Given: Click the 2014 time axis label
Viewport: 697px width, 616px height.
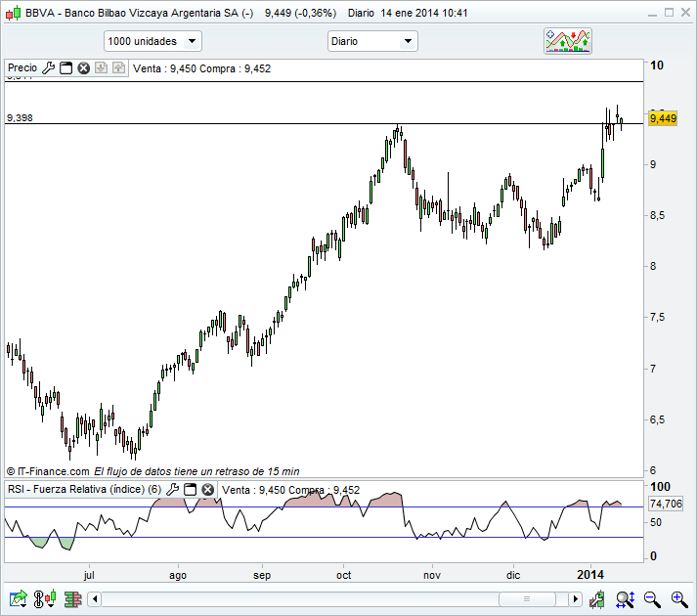Looking at the screenshot, I should [590, 575].
